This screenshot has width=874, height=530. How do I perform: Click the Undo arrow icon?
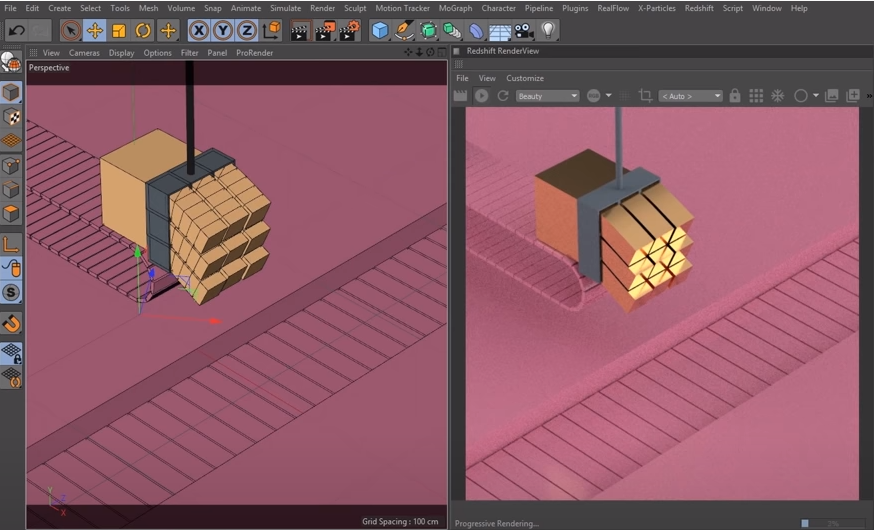[x=17, y=31]
